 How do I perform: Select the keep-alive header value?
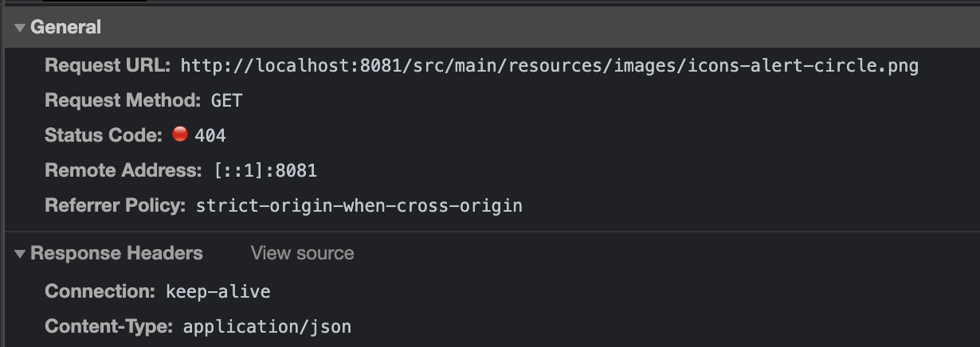pos(218,292)
